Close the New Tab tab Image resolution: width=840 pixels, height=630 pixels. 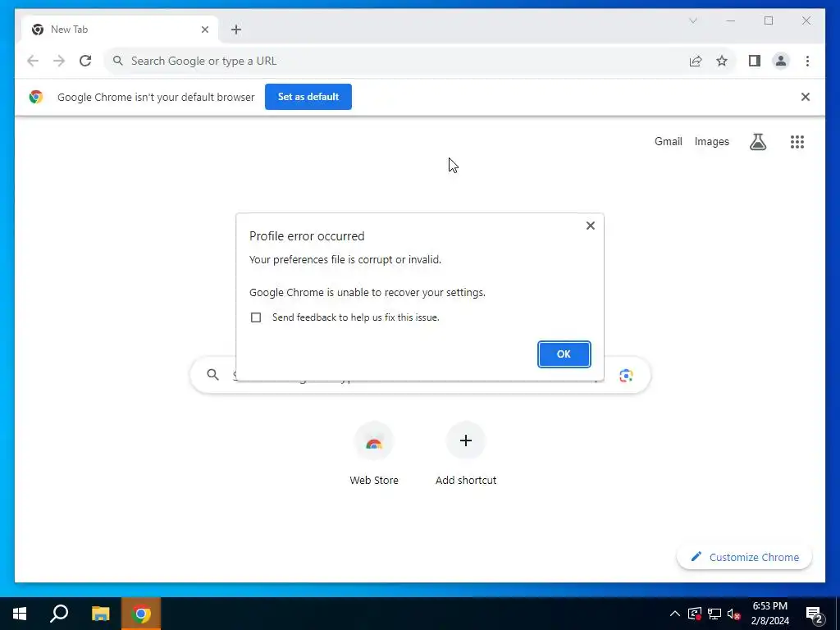(204, 30)
